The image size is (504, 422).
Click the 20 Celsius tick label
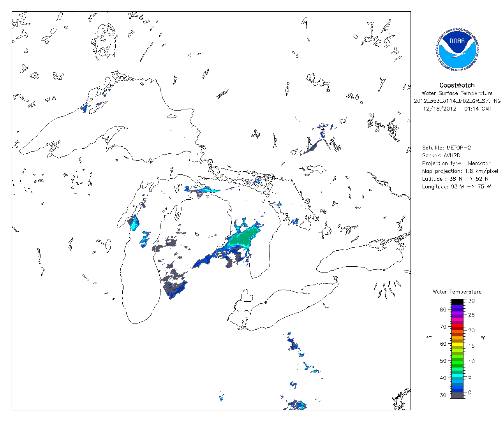point(471,331)
